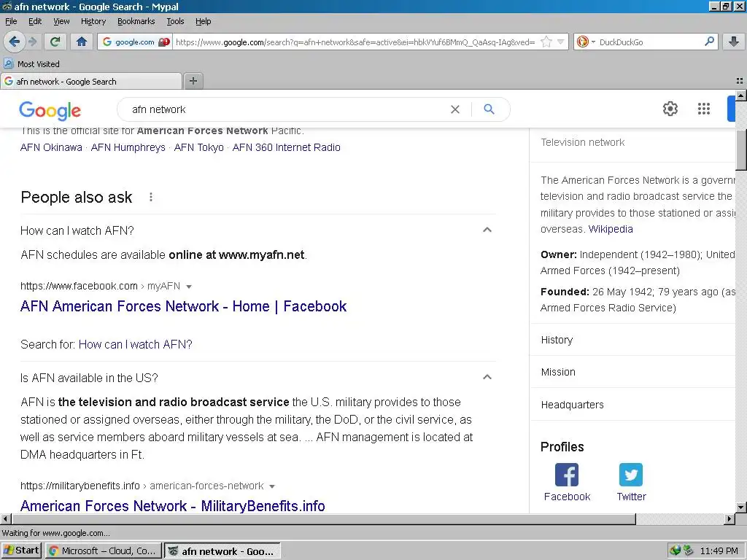Image resolution: width=747 pixels, height=560 pixels.
Task: Open the File menu
Action: (x=11, y=21)
